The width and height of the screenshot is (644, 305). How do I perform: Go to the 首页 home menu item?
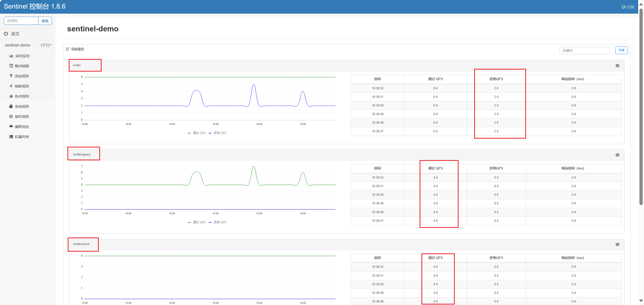15,34
